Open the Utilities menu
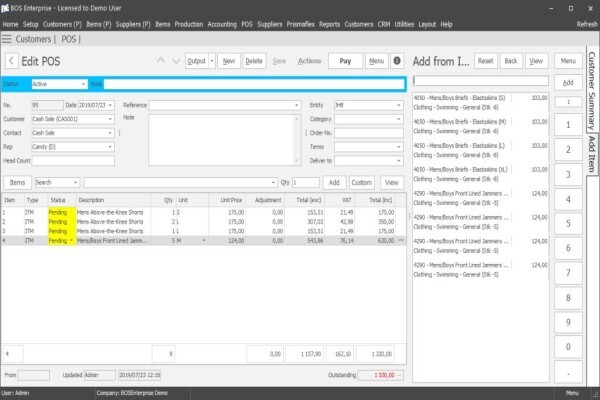Viewport: 600px width, 400px height. 404,24
